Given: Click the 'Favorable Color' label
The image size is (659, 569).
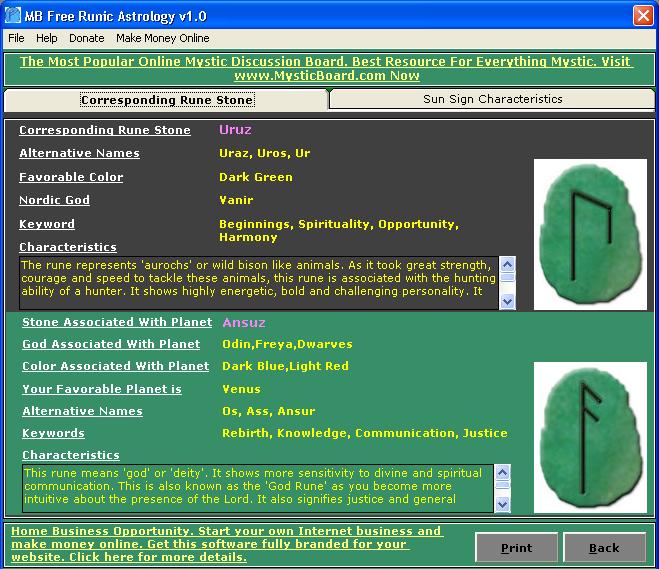Looking at the screenshot, I should [71, 177].
